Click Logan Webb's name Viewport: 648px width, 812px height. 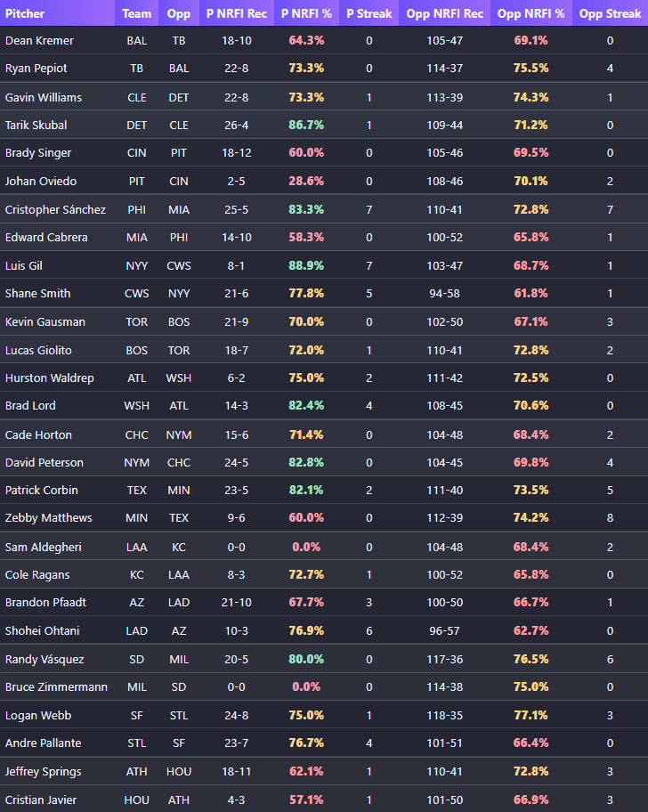point(38,715)
